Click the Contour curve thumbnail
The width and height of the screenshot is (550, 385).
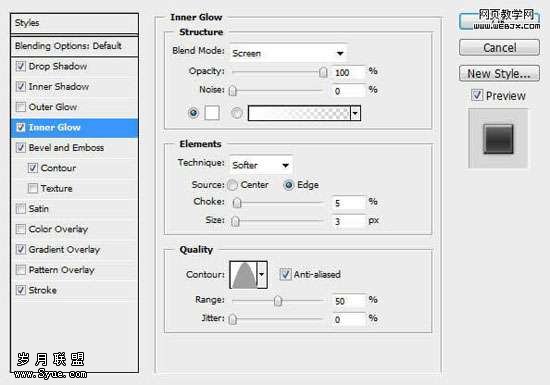243,275
